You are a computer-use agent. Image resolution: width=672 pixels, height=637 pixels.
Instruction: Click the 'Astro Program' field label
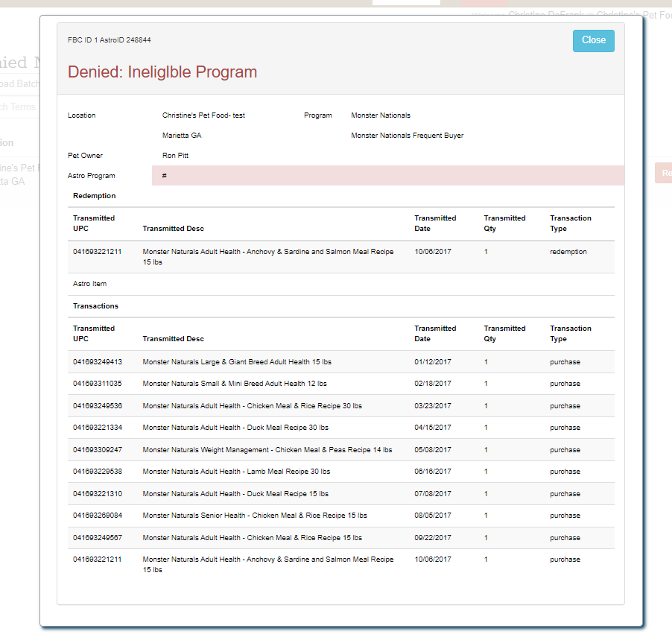tap(92, 176)
